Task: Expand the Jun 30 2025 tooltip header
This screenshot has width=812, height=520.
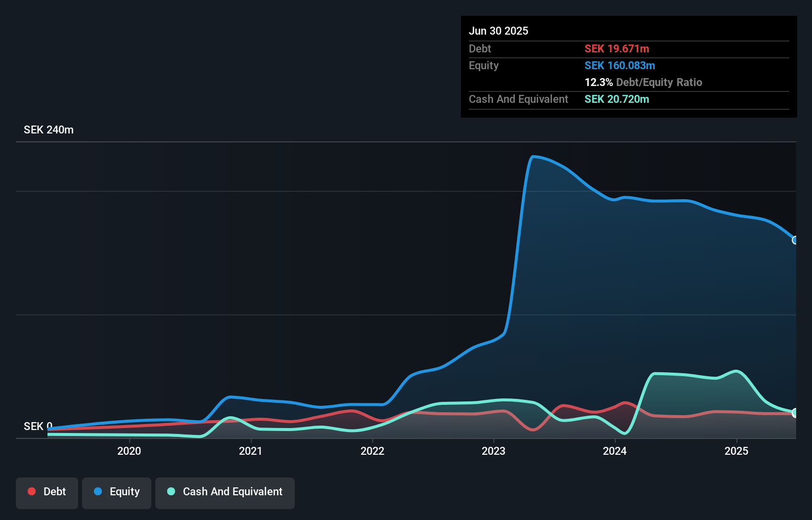Action: tap(498, 31)
